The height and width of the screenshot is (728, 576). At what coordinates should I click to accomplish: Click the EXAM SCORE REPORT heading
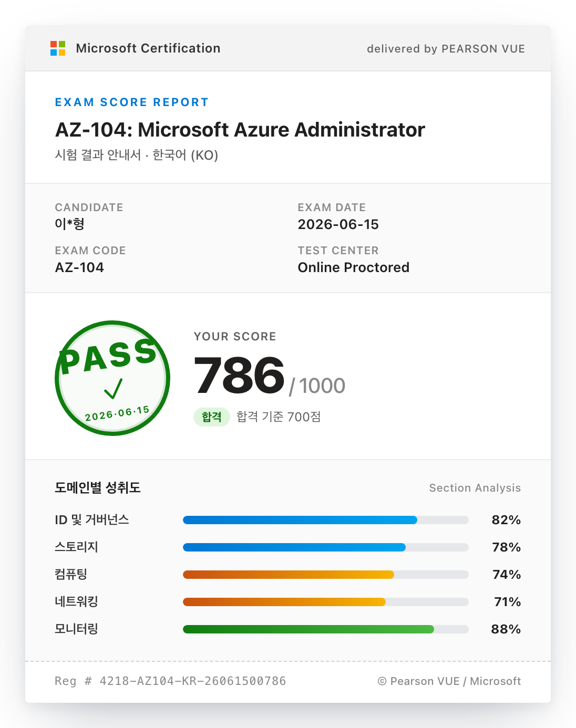click(x=132, y=102)
